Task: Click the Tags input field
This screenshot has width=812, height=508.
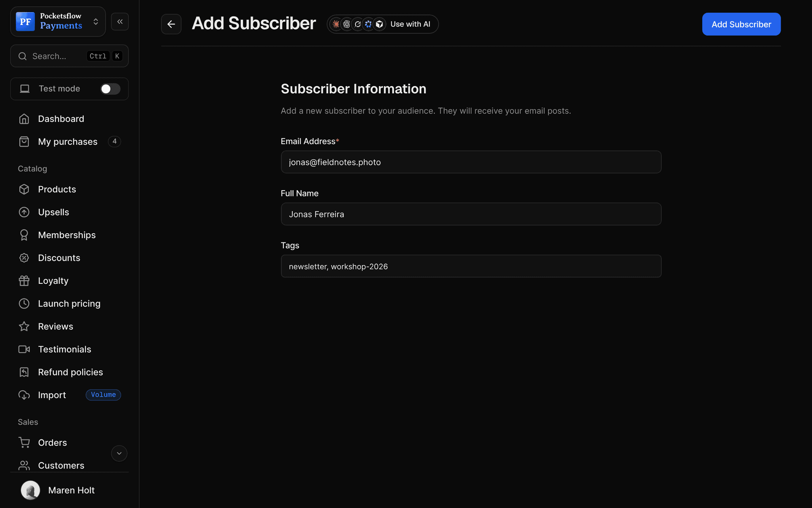Action: pos(471,266)
